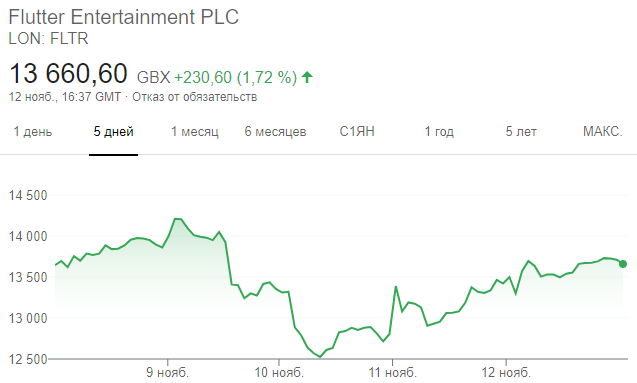Click the Flutter Entertainment PLC title
This screenshot has width=637, height=383.
point(124,17)
